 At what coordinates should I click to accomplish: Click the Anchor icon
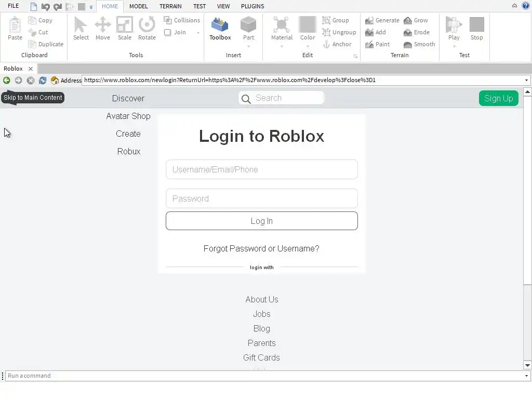(x=326, y=44)
